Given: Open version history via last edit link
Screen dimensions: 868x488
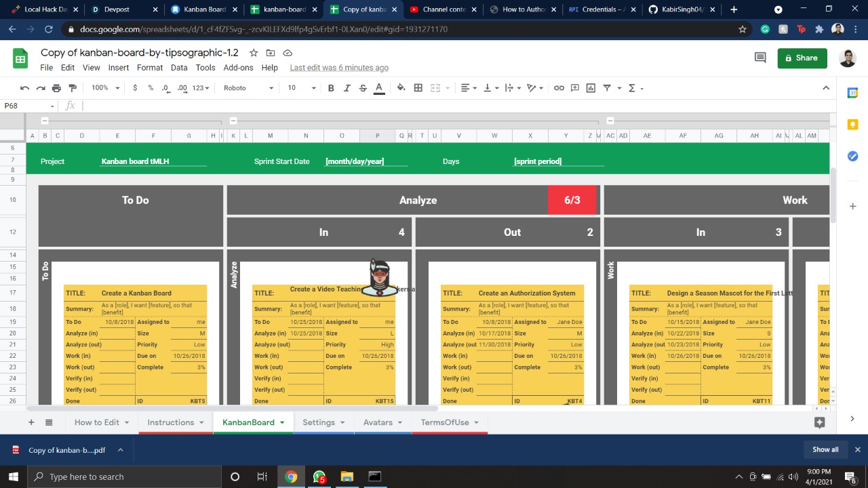Looking at the screenshot, I should [338, 68].
